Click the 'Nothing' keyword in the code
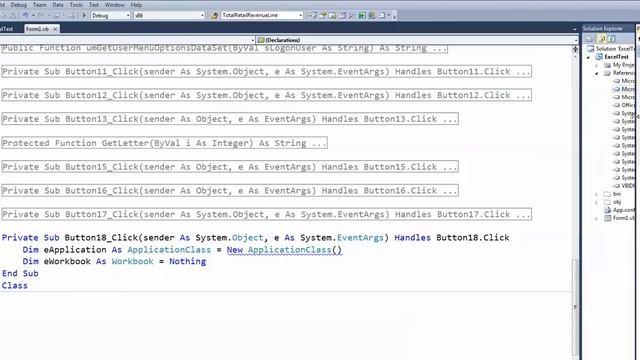 click(x=188, y=261)
